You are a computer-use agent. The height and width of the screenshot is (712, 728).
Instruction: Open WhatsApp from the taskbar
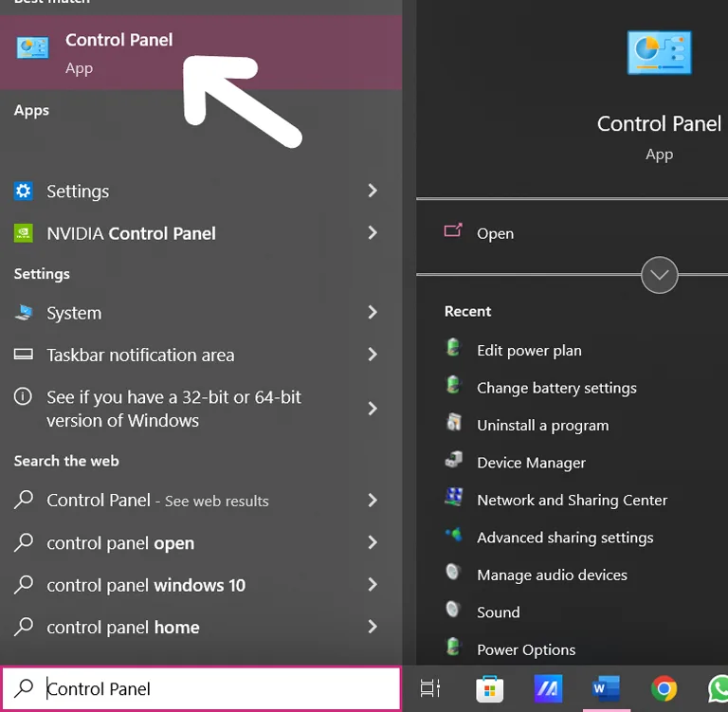[x=719, y=688]
